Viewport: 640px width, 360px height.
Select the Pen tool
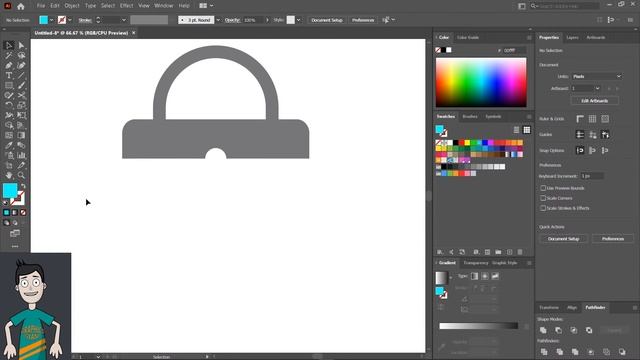(x=9, y=65)
